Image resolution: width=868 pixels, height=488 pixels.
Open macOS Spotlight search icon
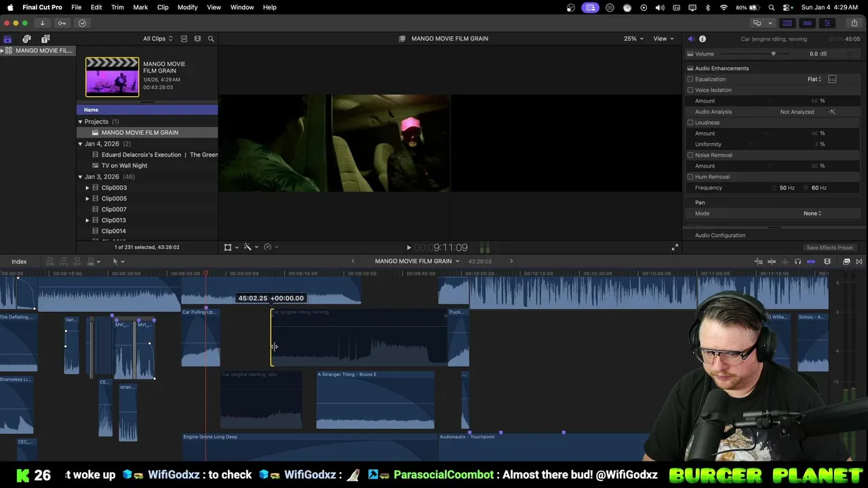(x=772, y=7)
